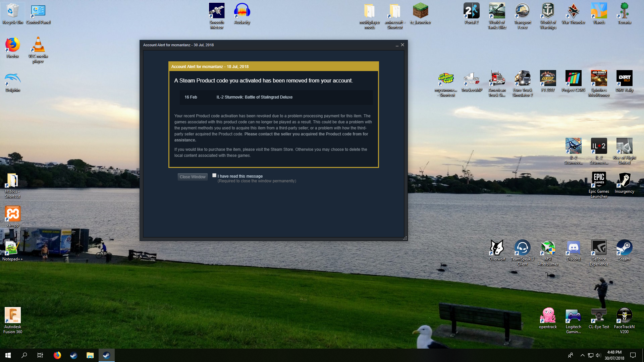Select the Portal 2 shortcut

click(471, 14)
